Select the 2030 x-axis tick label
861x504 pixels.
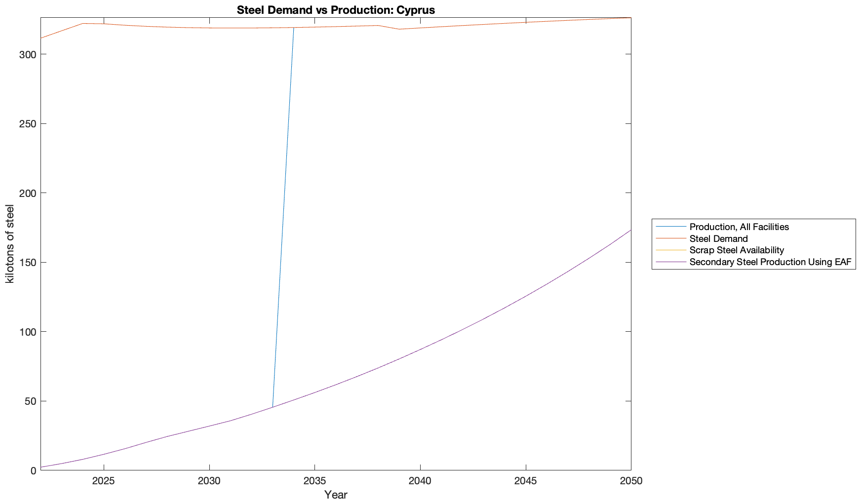tap(209, 481)
